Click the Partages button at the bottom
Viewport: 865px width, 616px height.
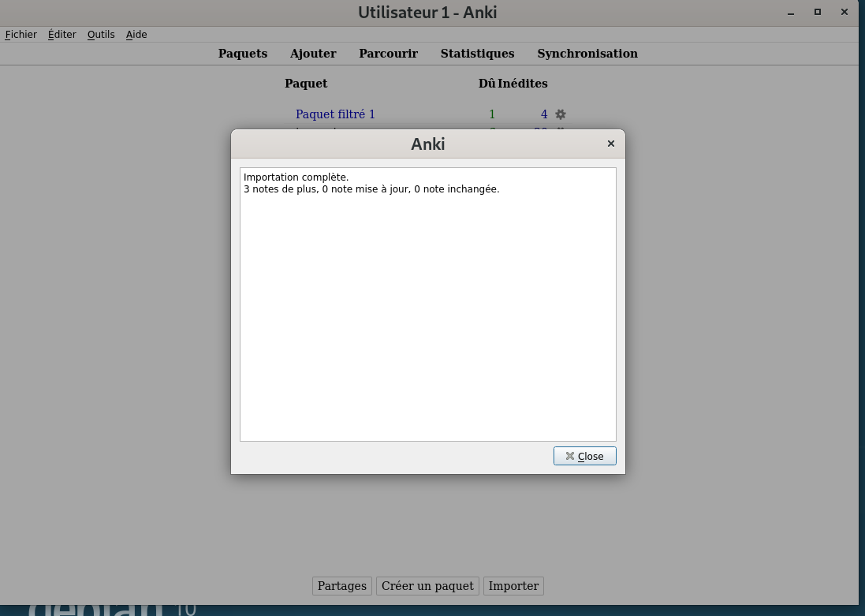342,586
